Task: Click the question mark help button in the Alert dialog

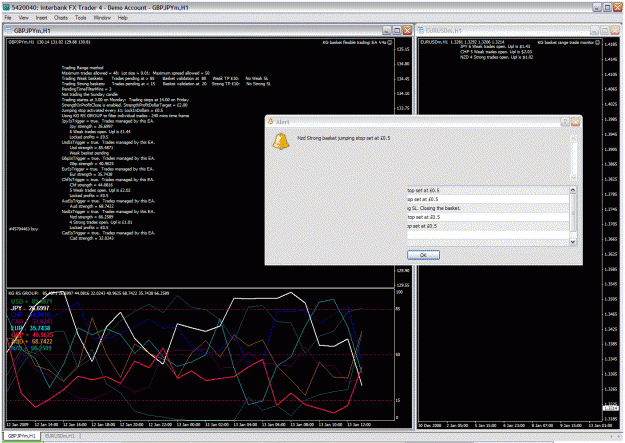Action: pos(564,122)
